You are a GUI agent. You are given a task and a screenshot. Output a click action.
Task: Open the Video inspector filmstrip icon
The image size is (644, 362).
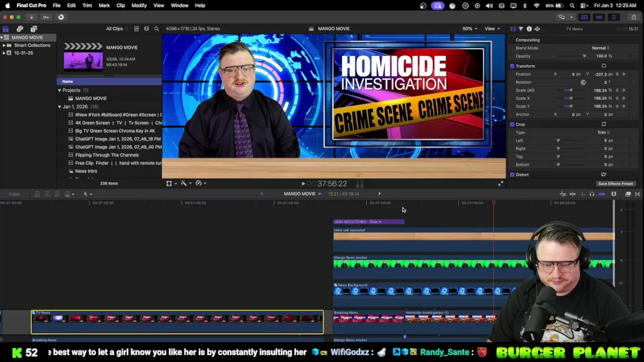point(513,29)
